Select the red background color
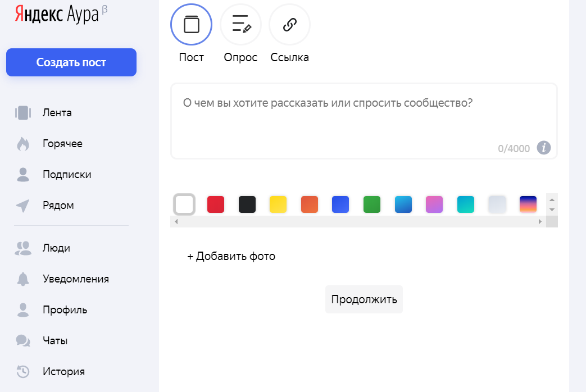 tap(216, 204)
